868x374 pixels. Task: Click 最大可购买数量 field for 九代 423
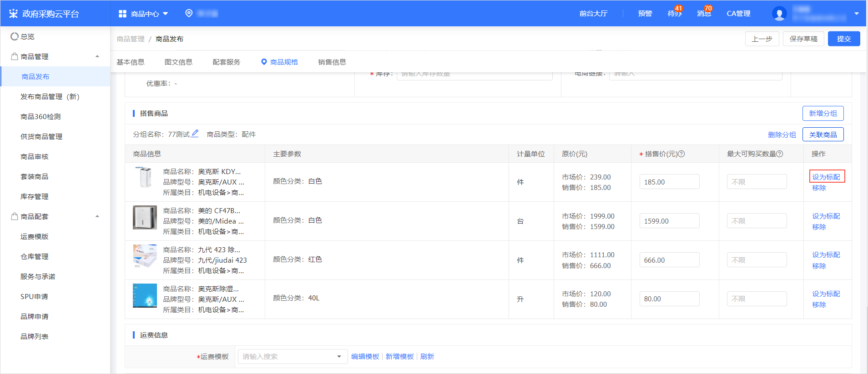pos(757,260)
